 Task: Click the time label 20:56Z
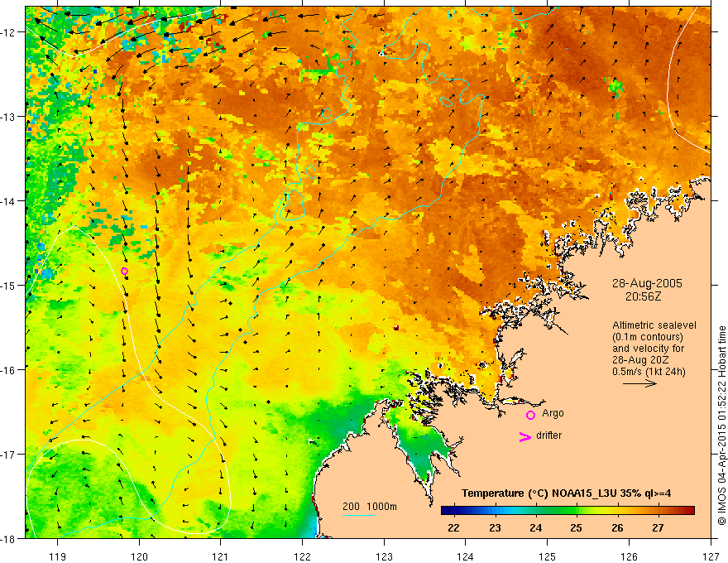(643, 296)
